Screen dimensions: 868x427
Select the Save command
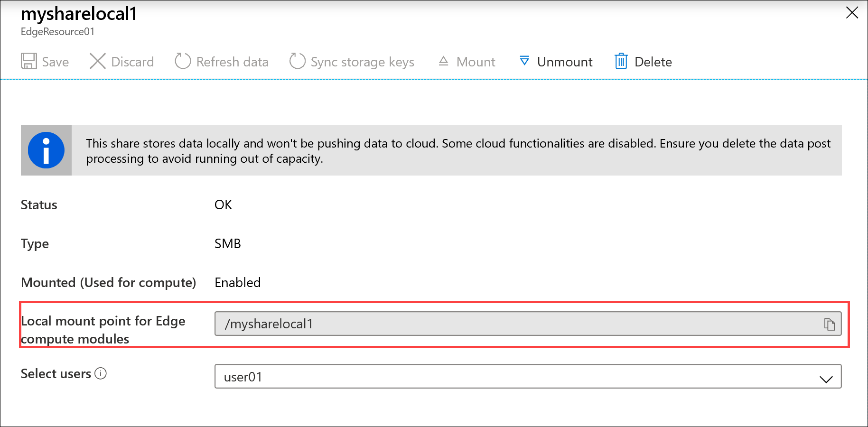coord(45,61)
